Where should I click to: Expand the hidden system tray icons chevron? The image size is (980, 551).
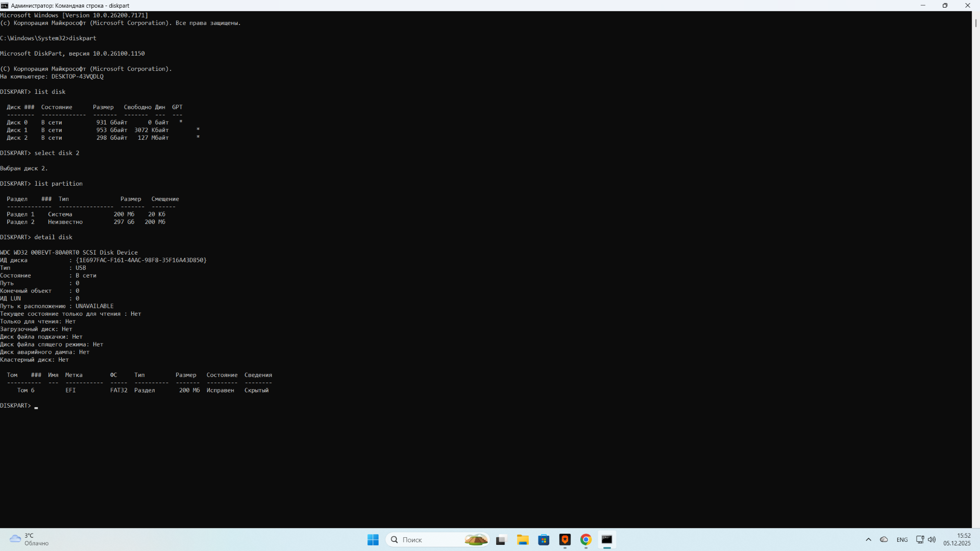(x=868, y=540)
